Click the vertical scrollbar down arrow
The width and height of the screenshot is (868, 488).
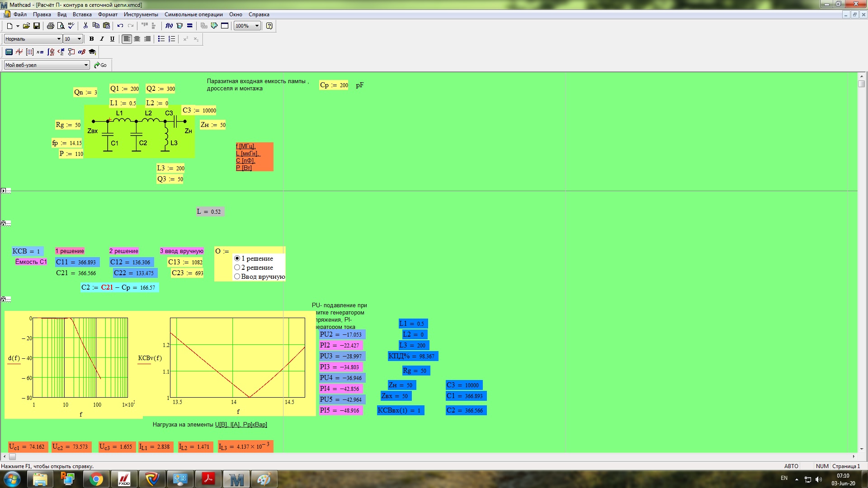point(861,449)
